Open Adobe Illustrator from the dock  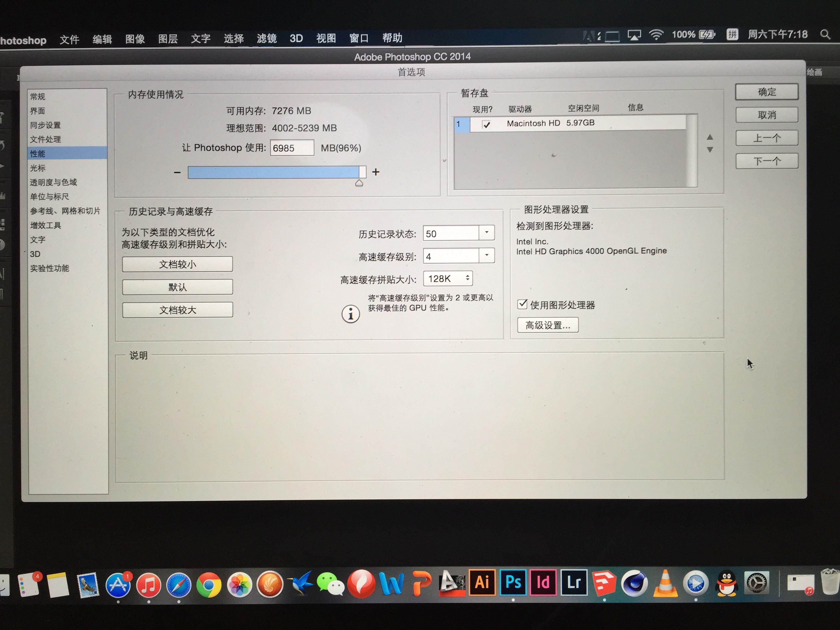tap(482, 582)
